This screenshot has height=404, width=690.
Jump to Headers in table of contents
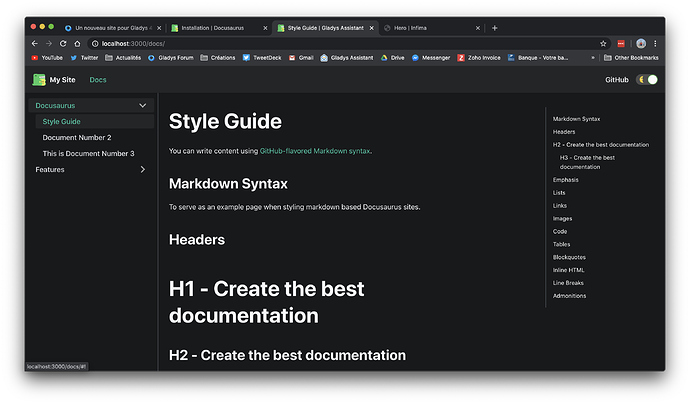click(564, 132)
